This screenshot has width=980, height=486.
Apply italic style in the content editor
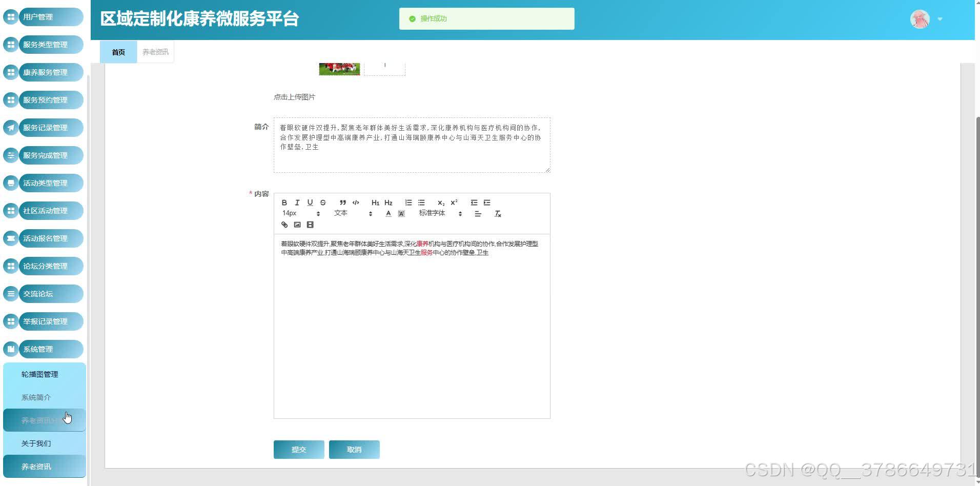tap(297, 202)
